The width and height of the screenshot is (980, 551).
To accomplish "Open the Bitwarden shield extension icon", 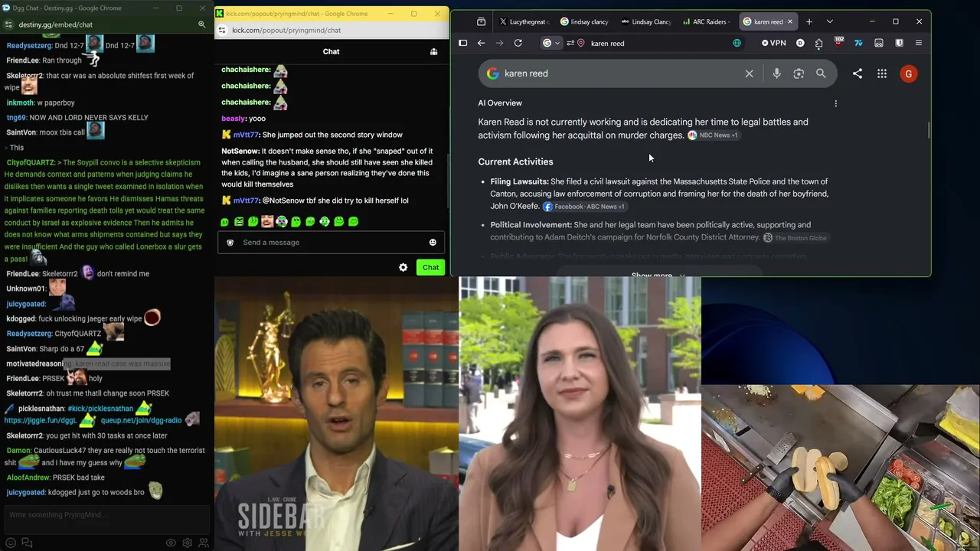I will (900, 43).
